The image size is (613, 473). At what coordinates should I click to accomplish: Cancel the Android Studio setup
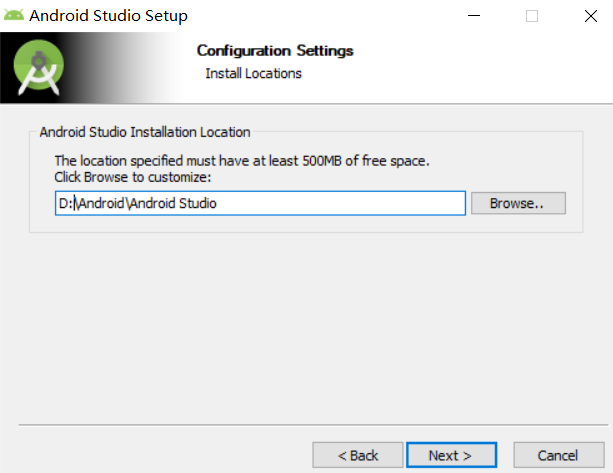(559, 455)
